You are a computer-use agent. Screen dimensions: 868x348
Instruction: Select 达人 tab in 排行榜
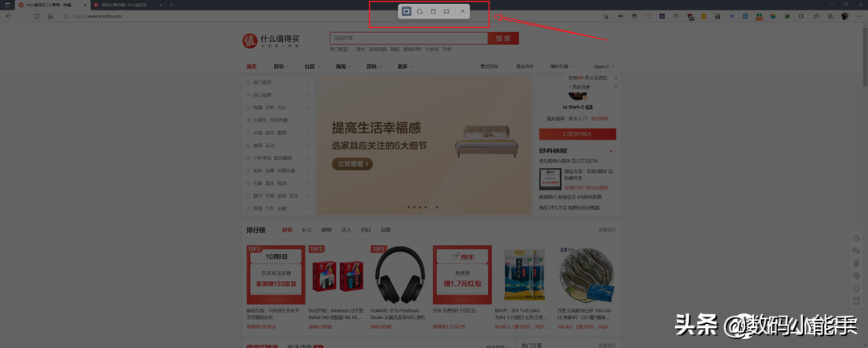pos(346,230)
